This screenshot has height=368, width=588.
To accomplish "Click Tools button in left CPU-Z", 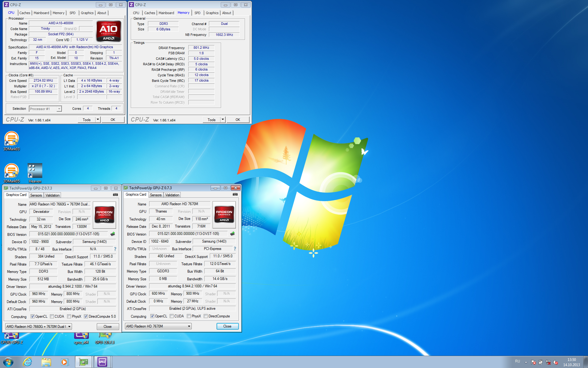I will point(87,120).
